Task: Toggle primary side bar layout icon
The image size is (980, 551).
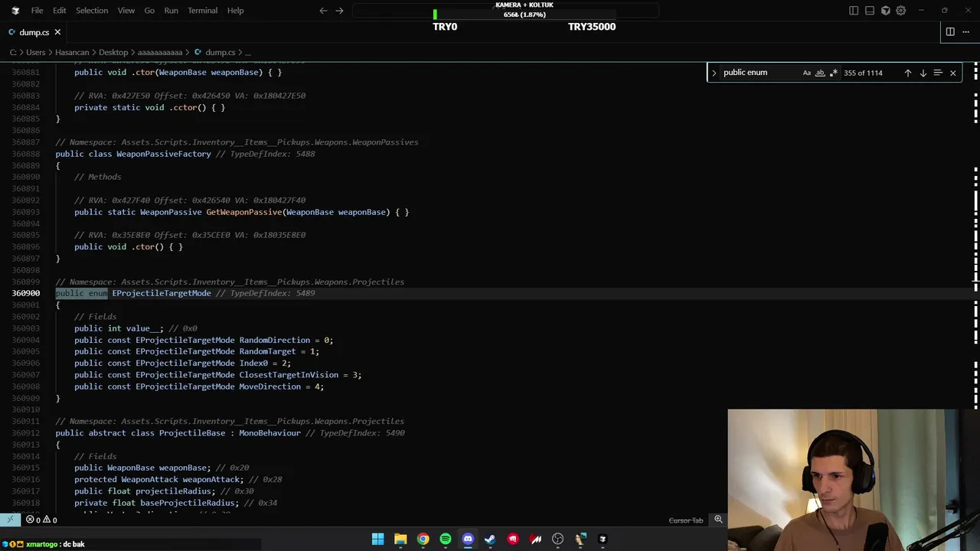Action: [x=854, y=11]
